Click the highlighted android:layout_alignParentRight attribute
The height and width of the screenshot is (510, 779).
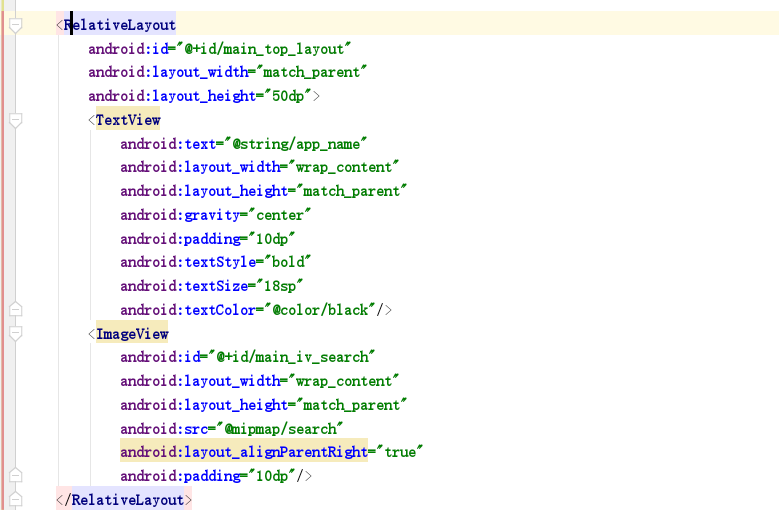pyautogui.click(x=244, y=451)
